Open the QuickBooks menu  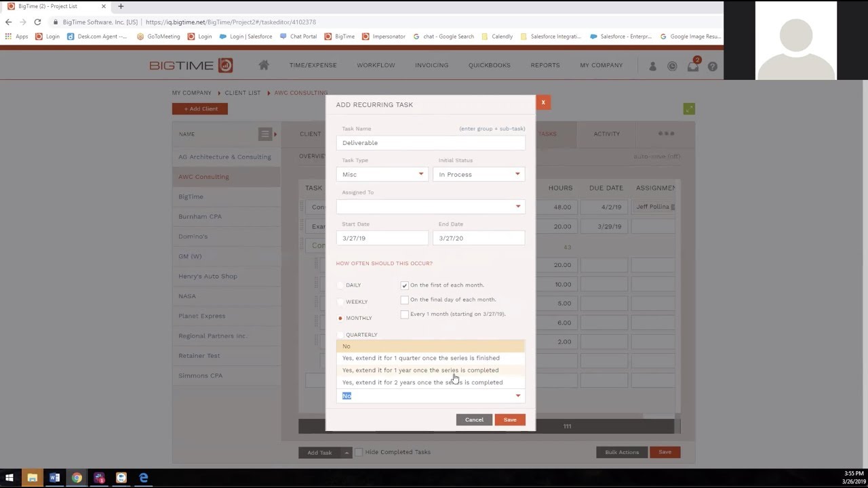(x=489, y=65)
